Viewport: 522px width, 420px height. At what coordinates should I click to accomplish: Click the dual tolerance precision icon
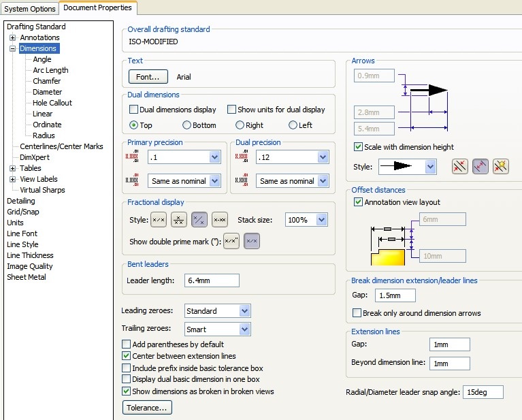click(242, 180)
